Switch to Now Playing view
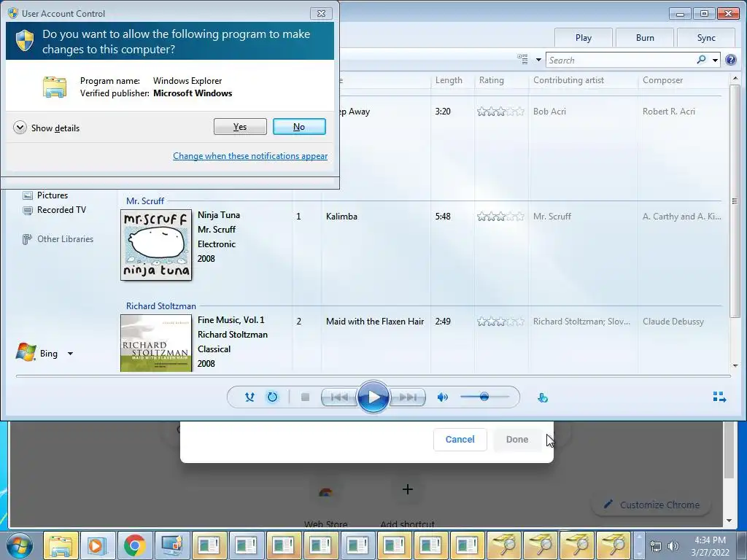The width and height of the screenshot is (747, 560). coord(719,397)
